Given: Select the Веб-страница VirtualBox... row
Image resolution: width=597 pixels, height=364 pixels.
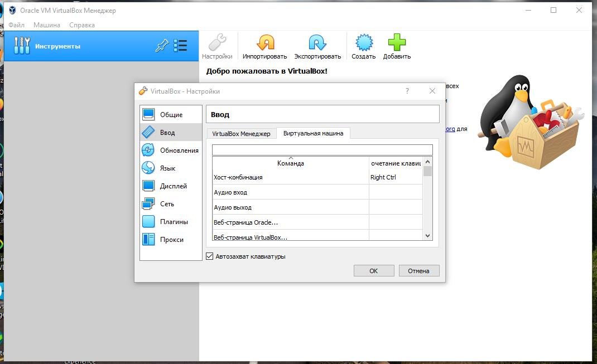Looking at the screenshot, I should 317,236.
